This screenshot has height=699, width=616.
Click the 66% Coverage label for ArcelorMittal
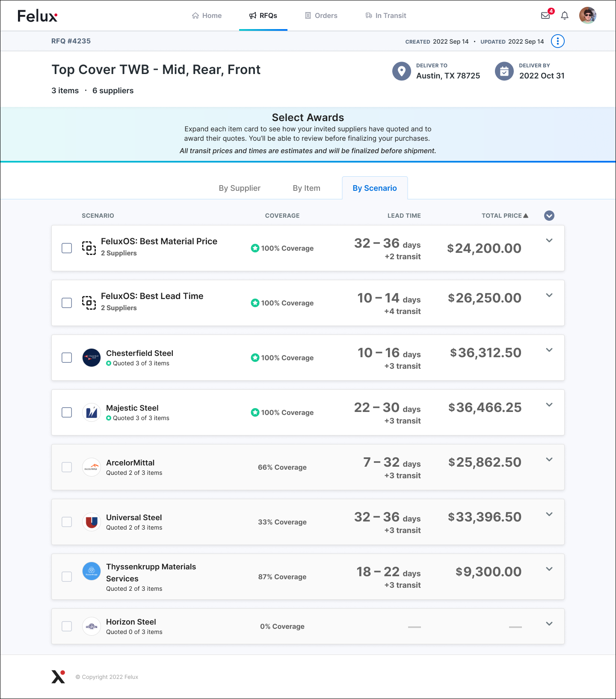coord(282,467)
